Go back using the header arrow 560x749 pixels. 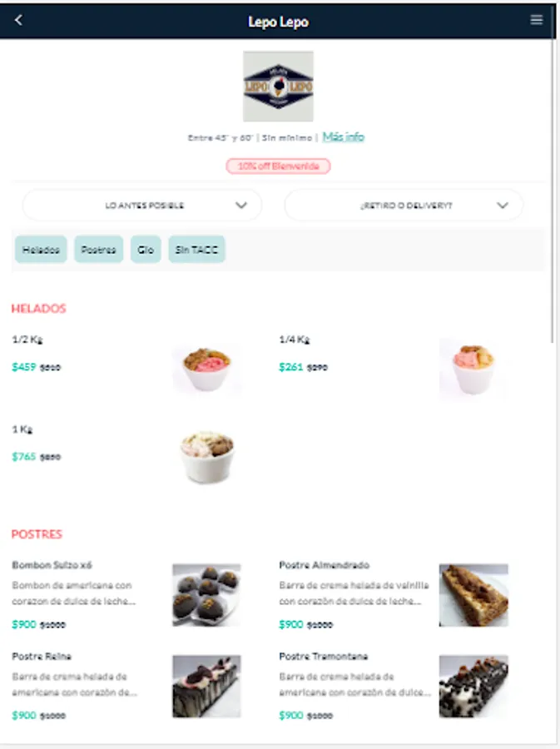pos(18,20)
